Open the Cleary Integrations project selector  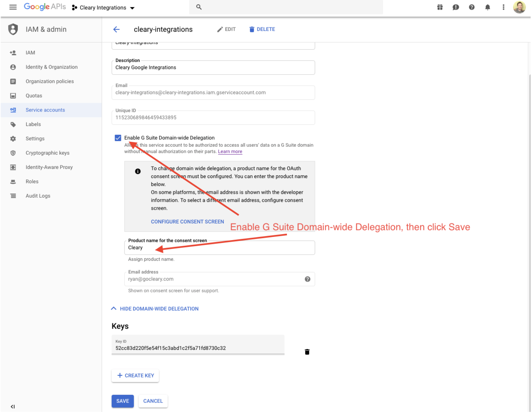click(x=103, y=8)
